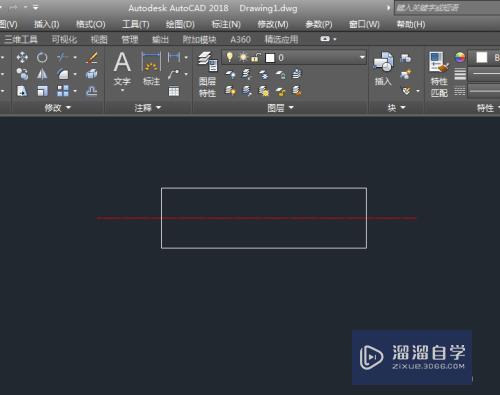Select the Trim tool icon
The height and width of the screenshot is (395, 500).
point(62,57)
